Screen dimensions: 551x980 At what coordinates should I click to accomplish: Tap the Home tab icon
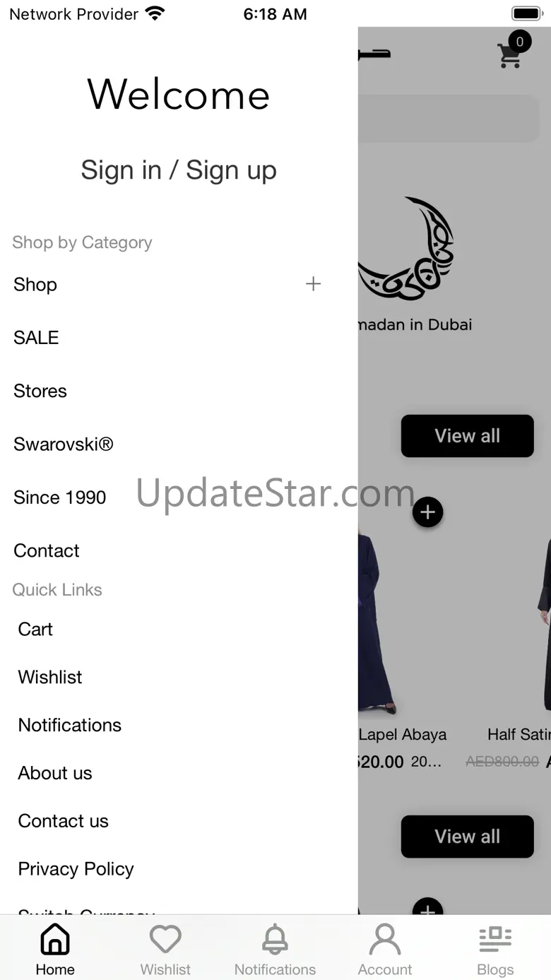click(x=55, y=939)
